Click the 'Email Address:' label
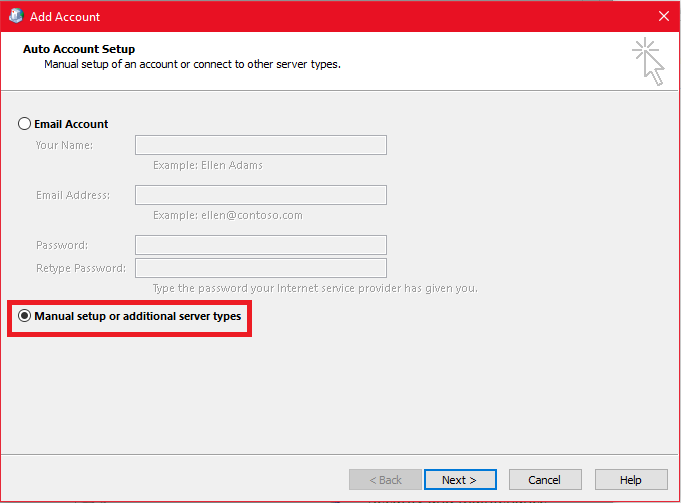This screenshot has width=681, height=504. [72, 195]
